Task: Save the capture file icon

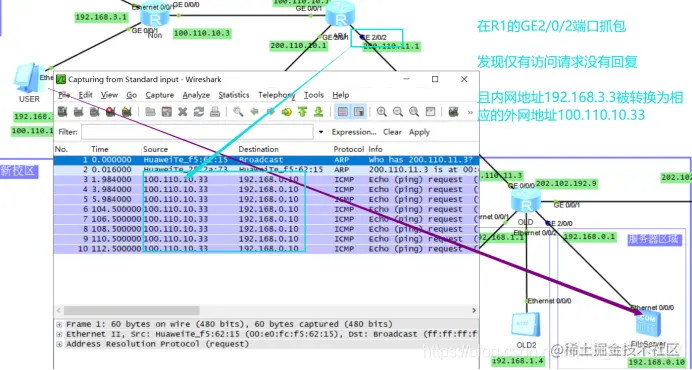Action: 166,112
